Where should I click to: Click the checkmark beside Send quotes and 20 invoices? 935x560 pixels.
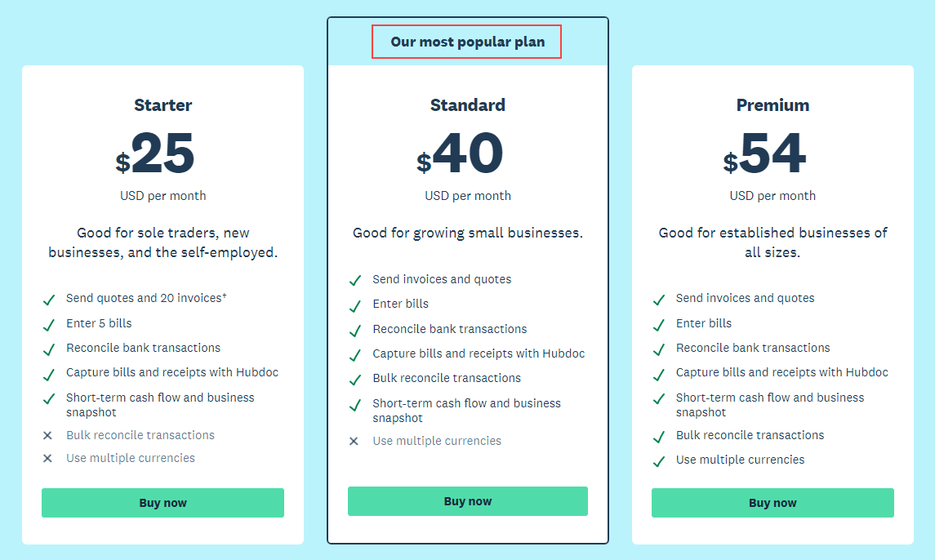(48, 300)
